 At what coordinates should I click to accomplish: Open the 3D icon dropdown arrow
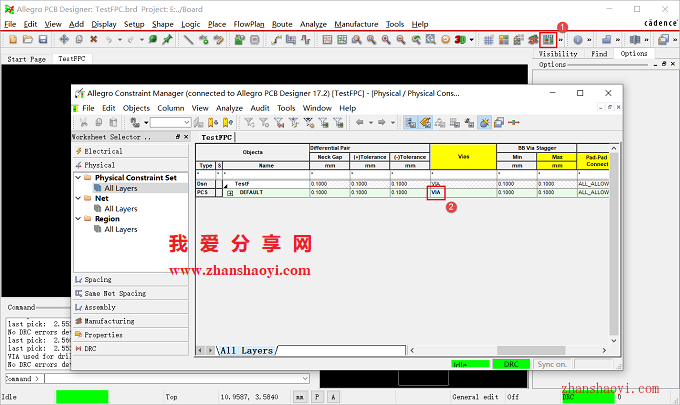[472, 40]
